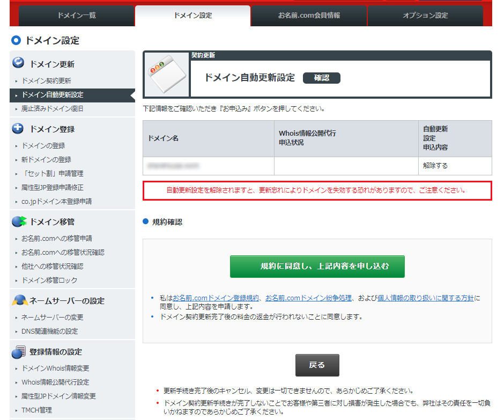Screen dimensions: 504x420
Task: Open お名前.comドメイン紛争処理 link
Action: [x=308, y=298]
